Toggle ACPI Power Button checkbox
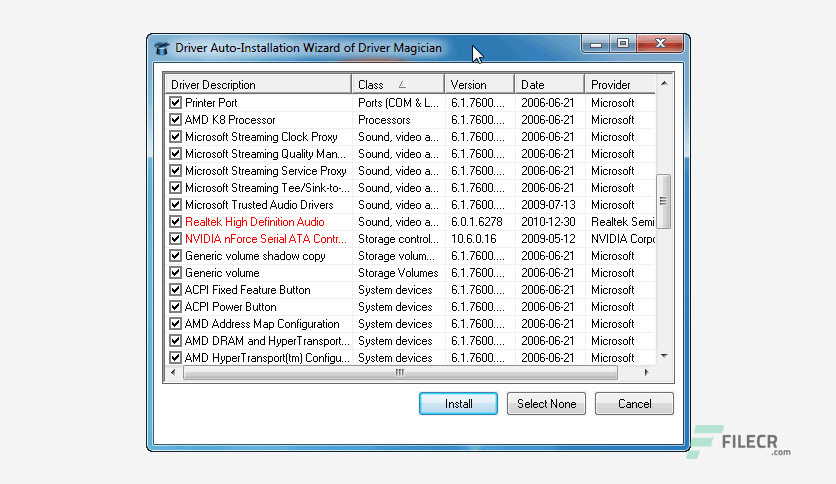 pos(175,307)
